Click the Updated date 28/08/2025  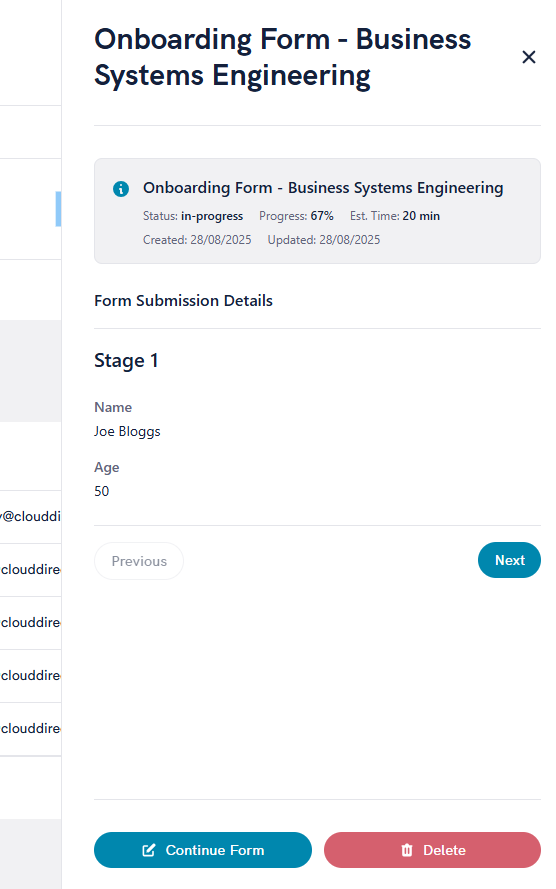(350, 240)
